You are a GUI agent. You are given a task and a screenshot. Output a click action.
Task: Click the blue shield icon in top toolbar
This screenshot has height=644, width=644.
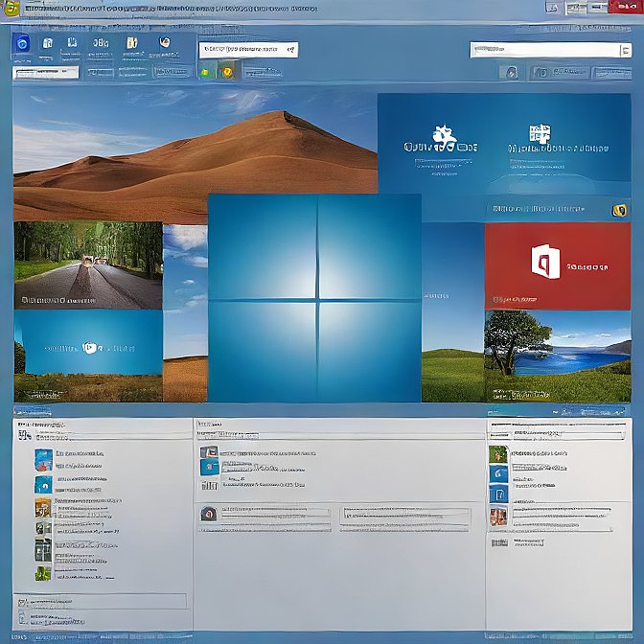click(21, 43)
